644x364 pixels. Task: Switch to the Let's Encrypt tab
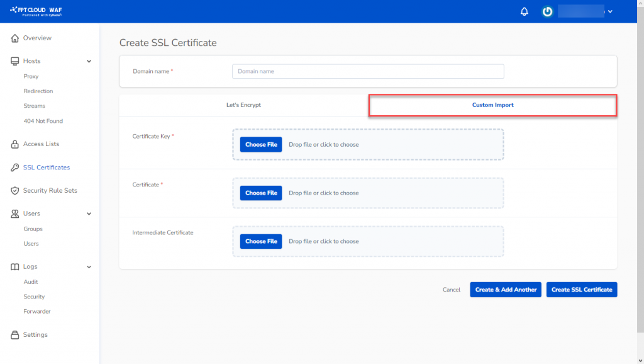pyautogui.click(x=243, y=105)
